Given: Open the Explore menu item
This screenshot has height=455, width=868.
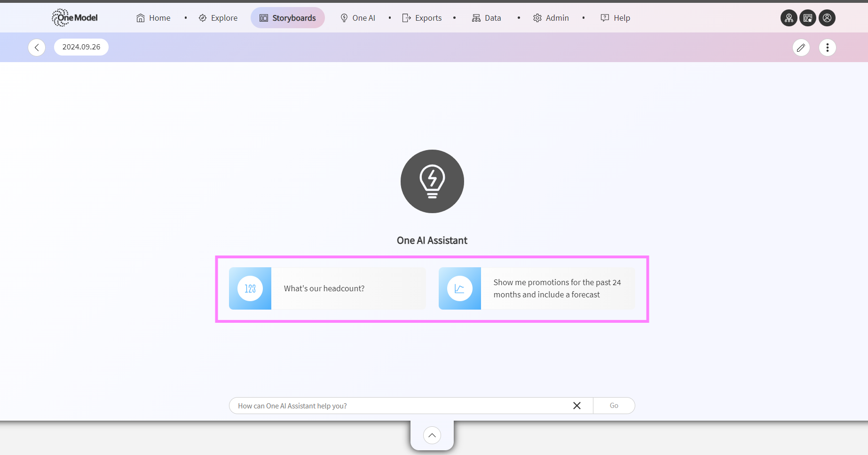Looking at the screenshot, I should coord(218,18).
